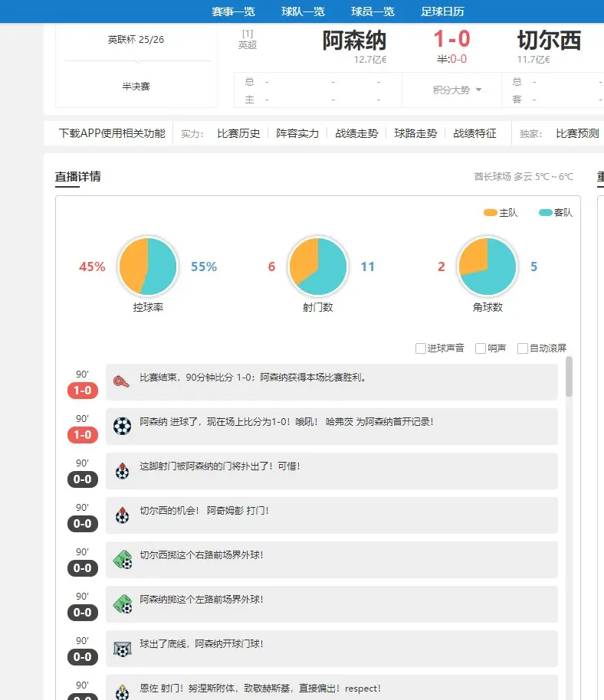Viewport: 604px width, 700px height.
Task: Toggle the 哨声 checkbox
Action: coord(481,348)
